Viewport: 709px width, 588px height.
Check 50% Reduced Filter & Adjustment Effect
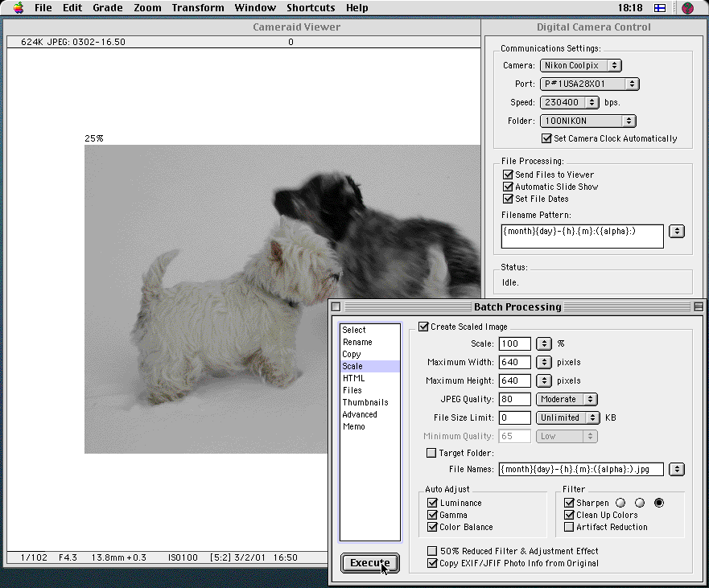[432, 551]
